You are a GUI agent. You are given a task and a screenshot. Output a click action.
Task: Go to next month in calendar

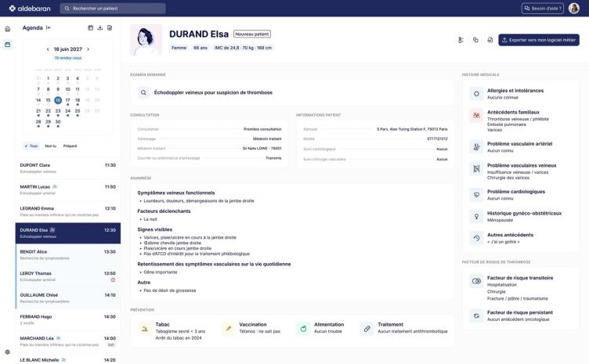tap(89, 49)
